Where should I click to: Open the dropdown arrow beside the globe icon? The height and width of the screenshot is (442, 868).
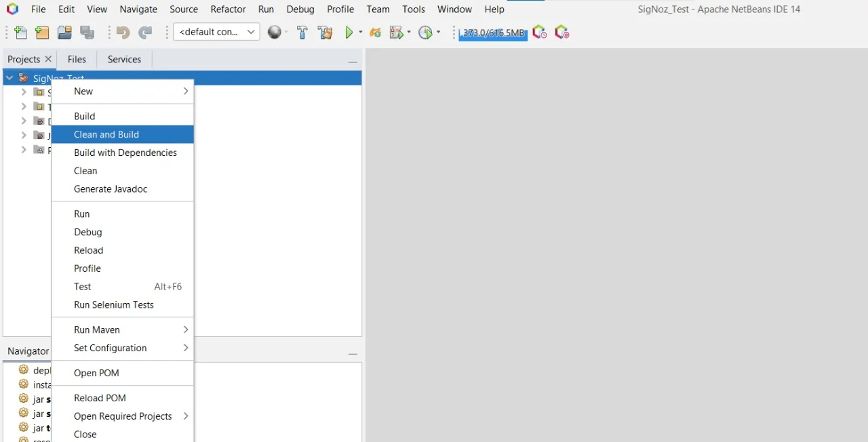286,33
